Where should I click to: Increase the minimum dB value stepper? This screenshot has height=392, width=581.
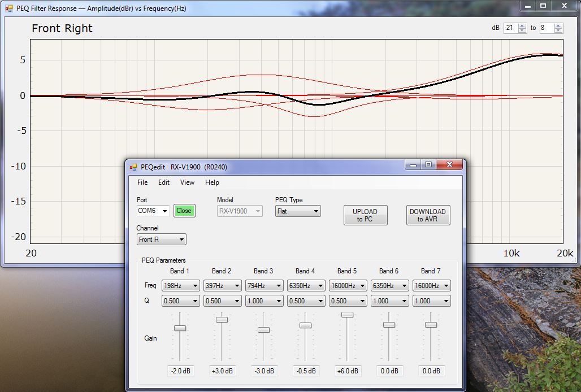pos(522,25)
